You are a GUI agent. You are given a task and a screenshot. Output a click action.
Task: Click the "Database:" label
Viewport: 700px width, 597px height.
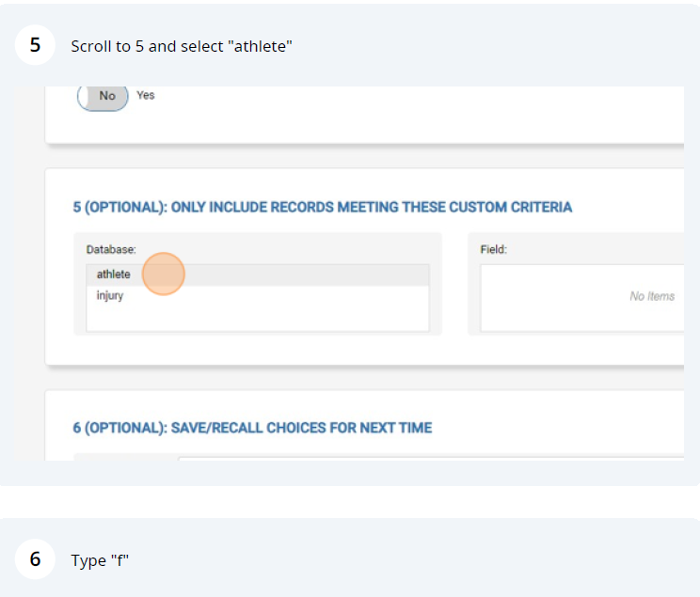(x=111, y=249)
